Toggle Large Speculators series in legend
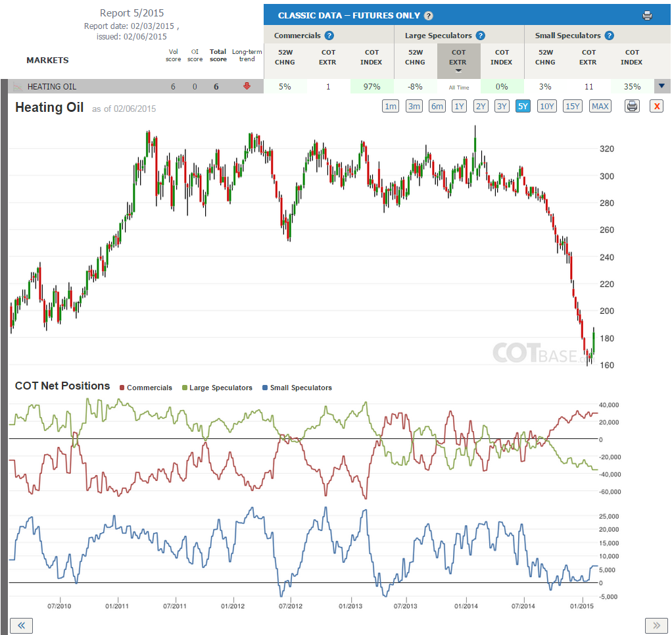Image resolution: width=672 pixels, height=635 pixels. 217,388
